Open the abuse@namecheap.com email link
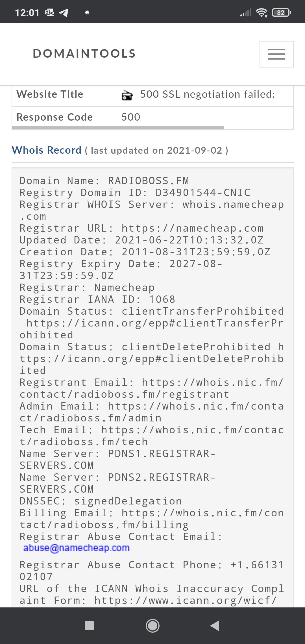The height and width of the screenshot is (644, 305). pyautogui.click(x=76, y=548)
